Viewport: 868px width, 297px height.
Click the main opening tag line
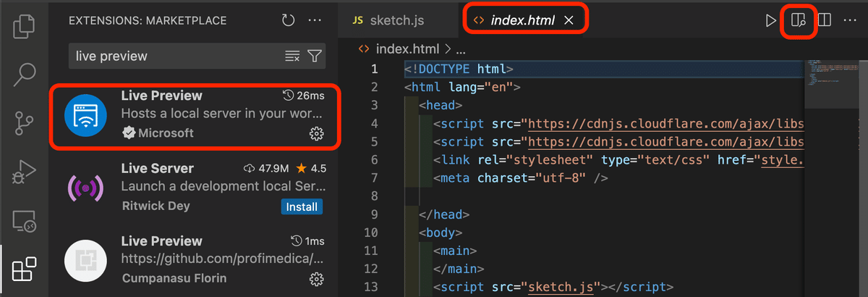click(455, 251)
